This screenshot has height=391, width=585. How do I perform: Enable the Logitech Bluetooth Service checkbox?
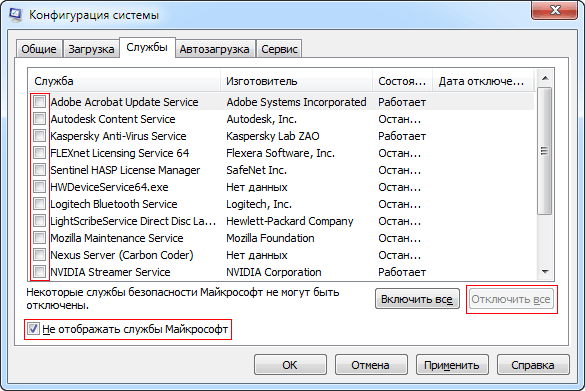tap(39, 204)
